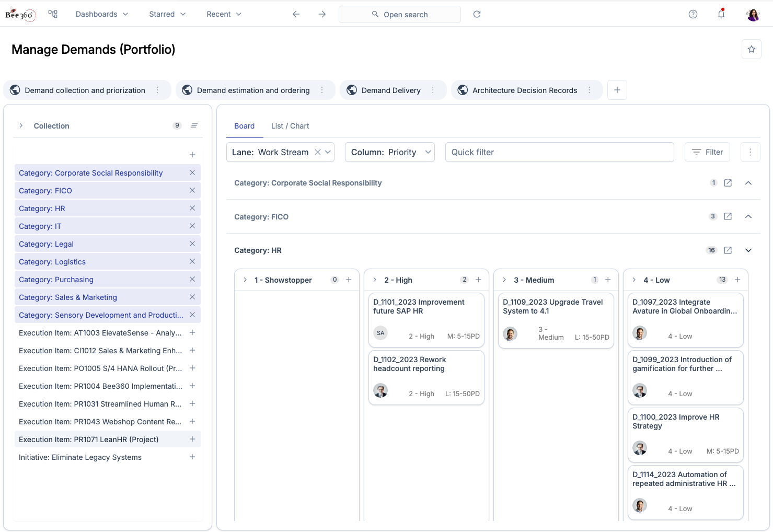This screenshot has width=773, height=532.
Task: Add Initiative: Eliminate Legacy Systems to selection
Action: click(192, 457)
